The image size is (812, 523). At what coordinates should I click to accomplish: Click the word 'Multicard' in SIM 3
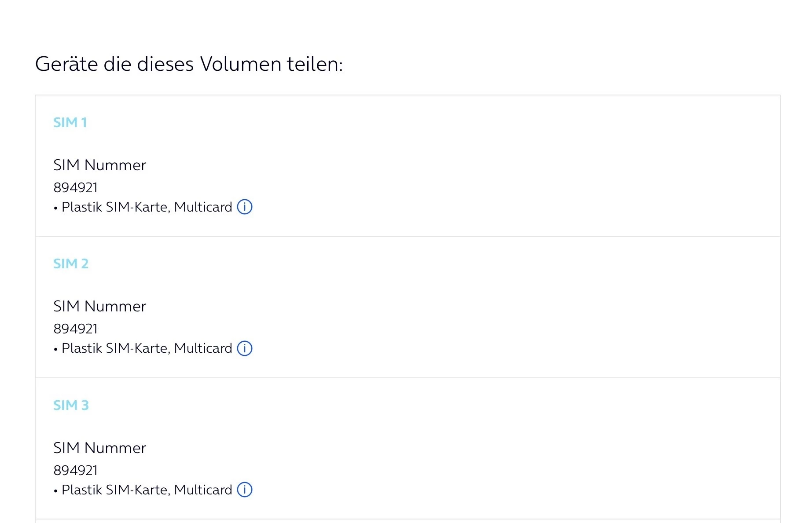(203, 490)
